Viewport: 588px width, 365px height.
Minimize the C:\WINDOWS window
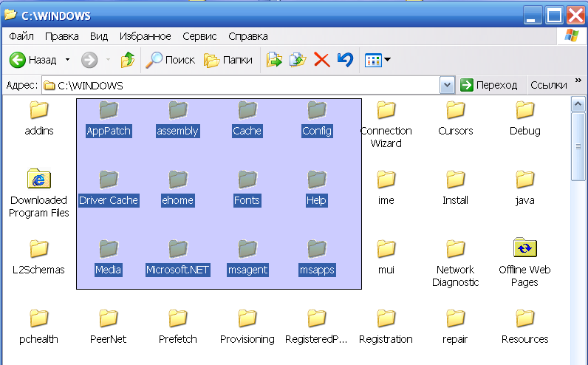pyautogui.click(x=533, y=16)
